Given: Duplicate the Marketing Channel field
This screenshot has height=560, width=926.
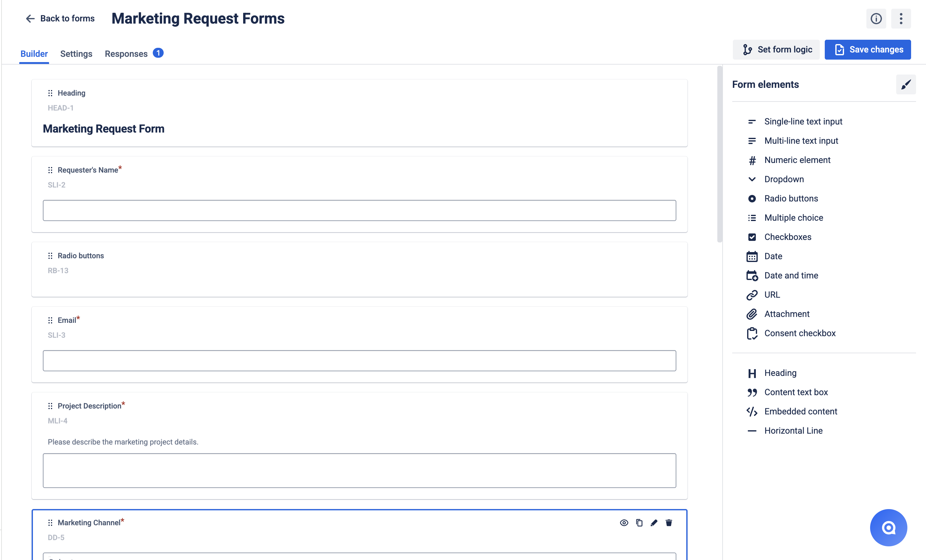Looking at the screenshot, I should point(639,523).
